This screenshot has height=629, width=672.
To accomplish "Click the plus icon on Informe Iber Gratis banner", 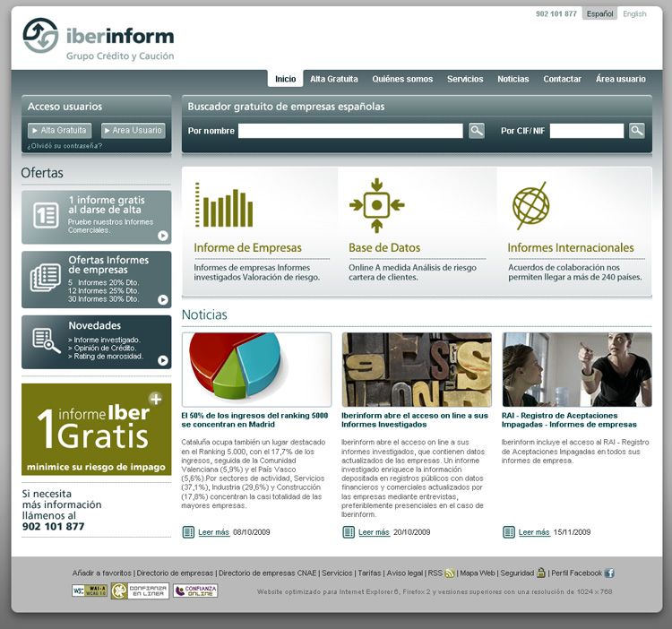I will pos(156,399).
